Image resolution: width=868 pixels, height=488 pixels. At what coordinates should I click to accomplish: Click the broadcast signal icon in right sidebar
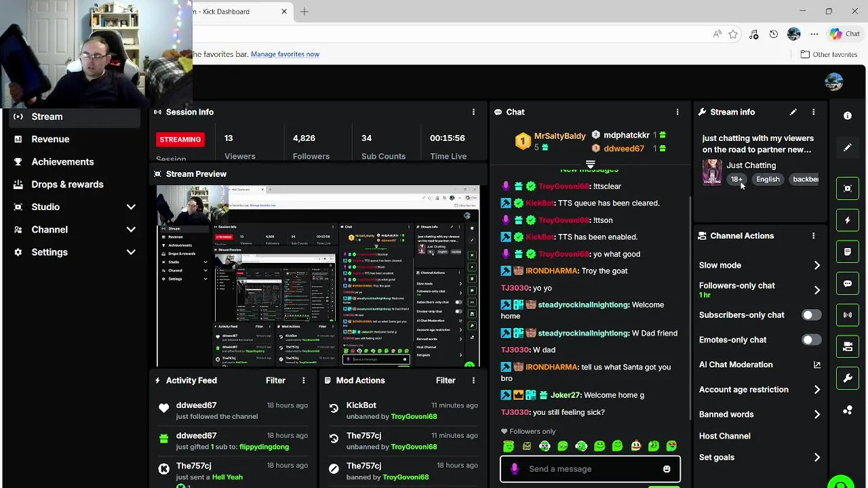pos(848,315)
